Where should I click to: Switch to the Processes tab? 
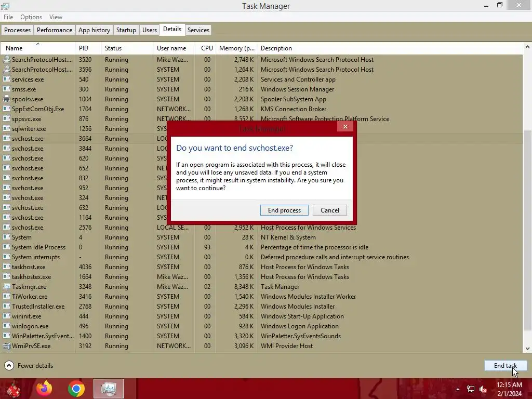17,30
